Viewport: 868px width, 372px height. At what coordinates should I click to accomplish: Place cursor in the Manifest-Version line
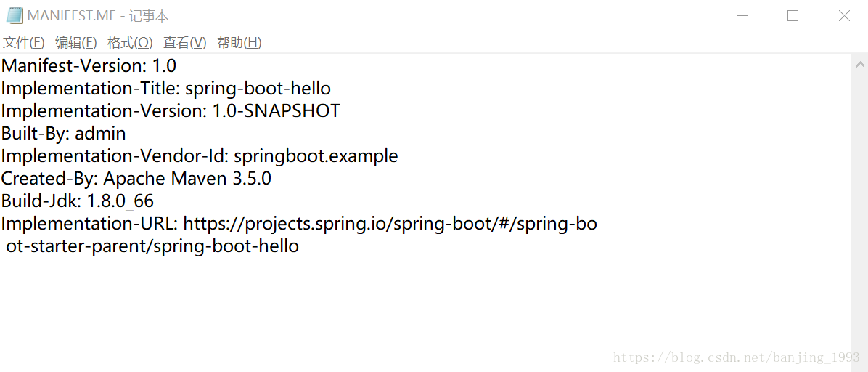89,66
